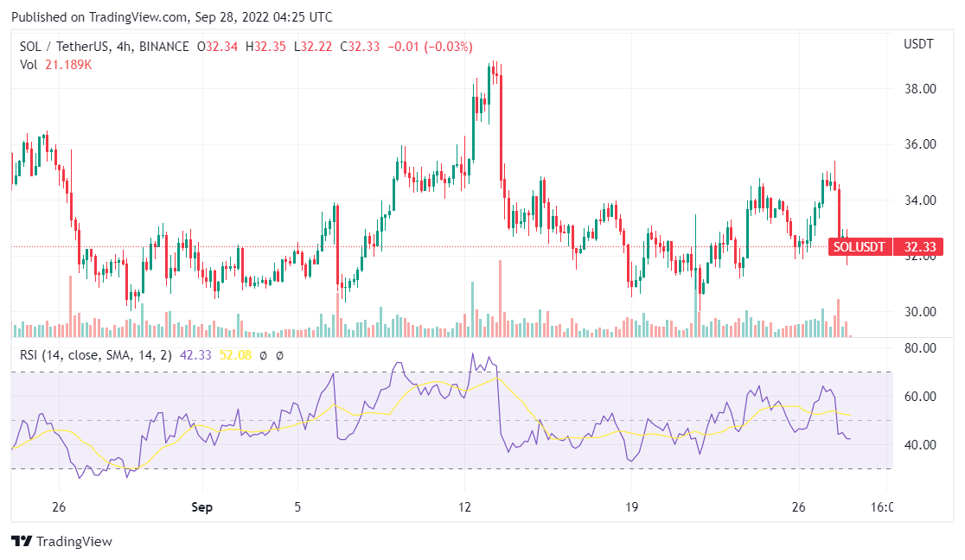Click the 30.00 price axis label
This screenshot has width=965, height=560.
[x=921, y=311]
